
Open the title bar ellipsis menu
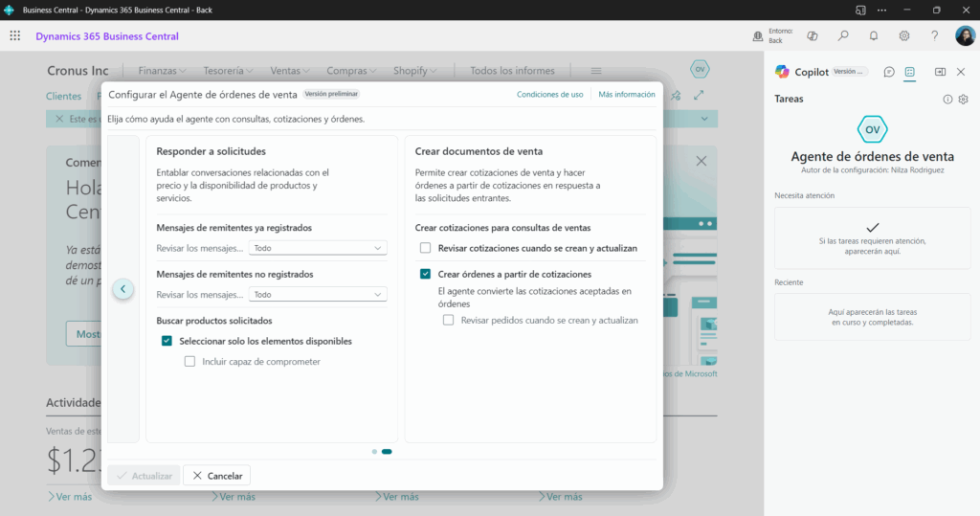coord(881,10)
